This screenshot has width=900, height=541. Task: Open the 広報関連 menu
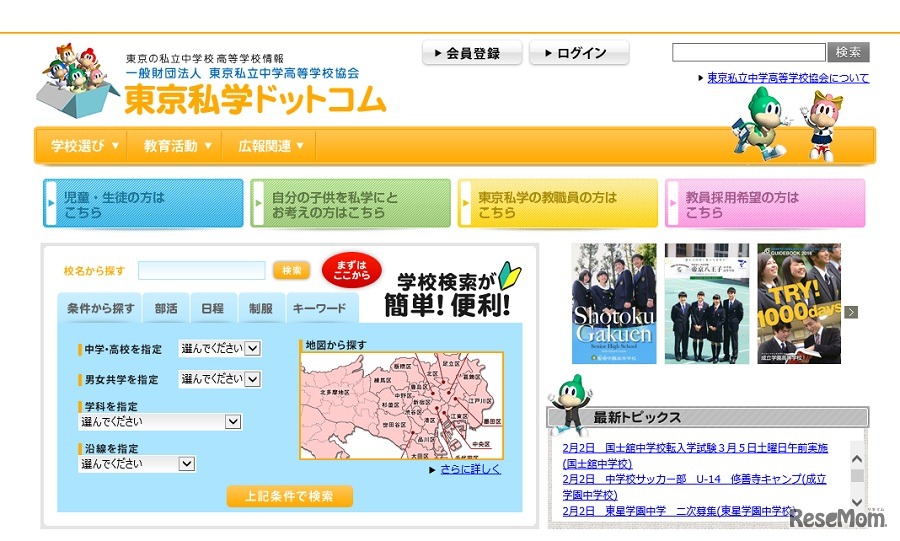271,146
